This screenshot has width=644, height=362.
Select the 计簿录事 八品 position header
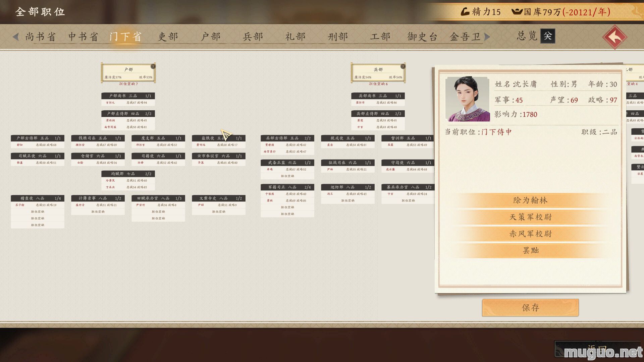[x=98, y=198]
